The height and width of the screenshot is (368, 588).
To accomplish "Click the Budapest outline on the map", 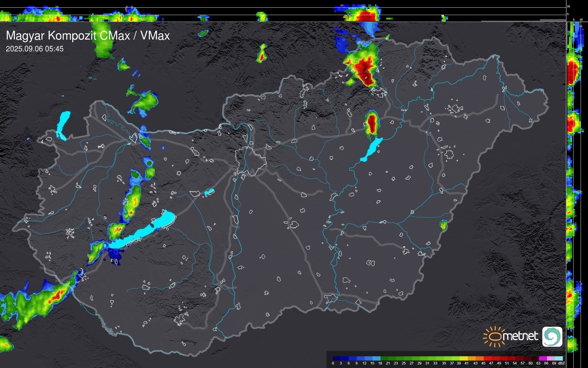I will click(x=251, y=161).
